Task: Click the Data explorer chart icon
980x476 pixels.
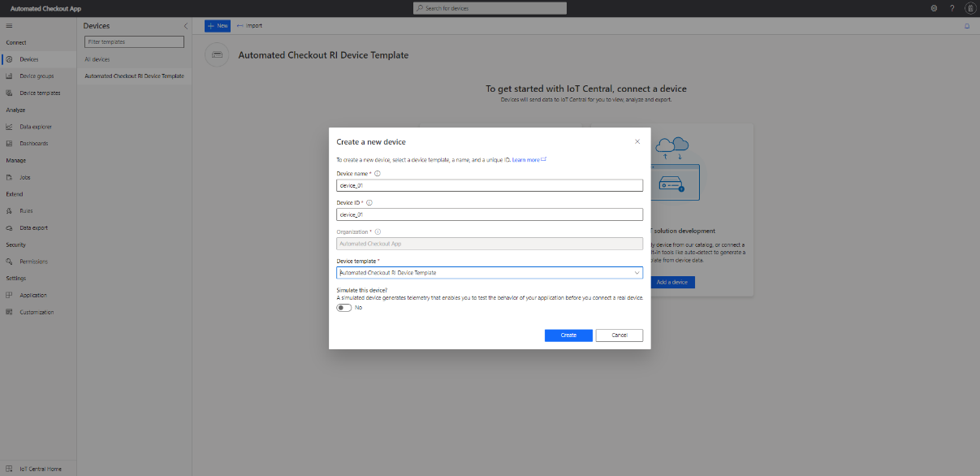Action: tap(10, 127)
